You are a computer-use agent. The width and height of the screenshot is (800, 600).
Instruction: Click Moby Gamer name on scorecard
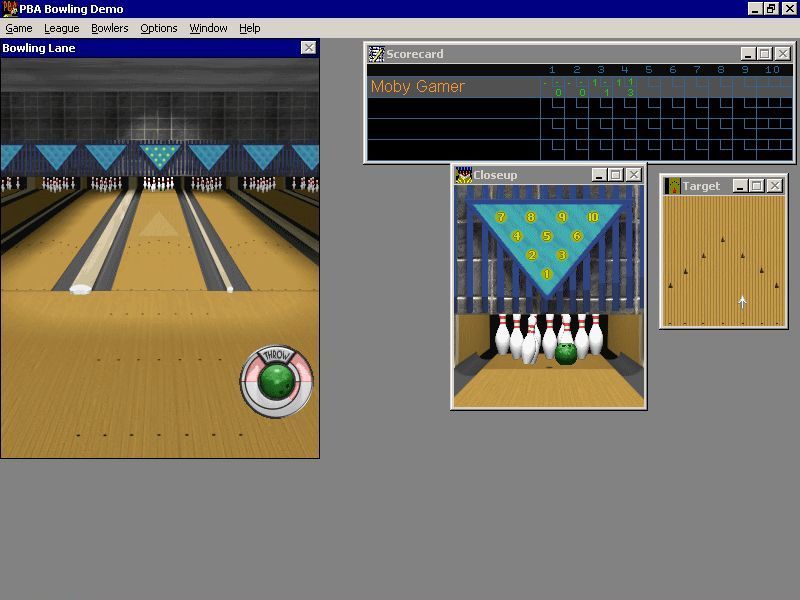coord(417,87)
